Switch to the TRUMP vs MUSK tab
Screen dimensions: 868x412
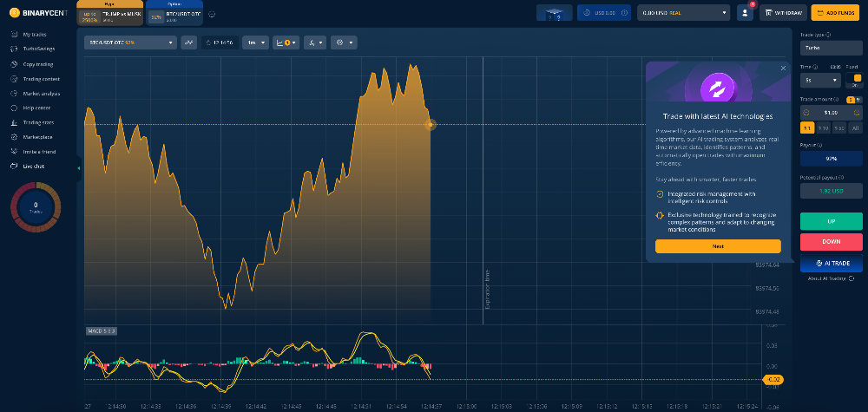coord(110,13)
